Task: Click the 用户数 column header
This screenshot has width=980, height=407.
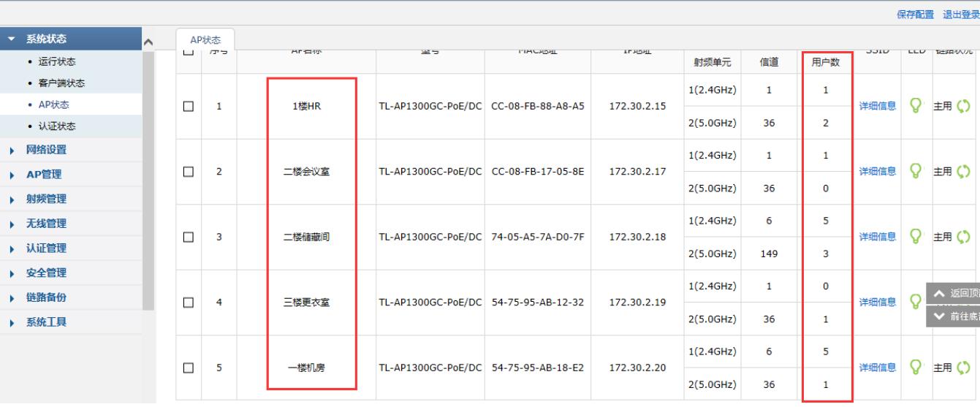Action: click(826, 63)
